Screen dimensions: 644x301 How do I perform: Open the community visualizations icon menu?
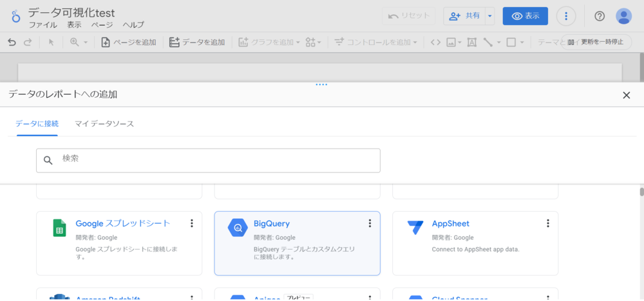tap(314, 42)
